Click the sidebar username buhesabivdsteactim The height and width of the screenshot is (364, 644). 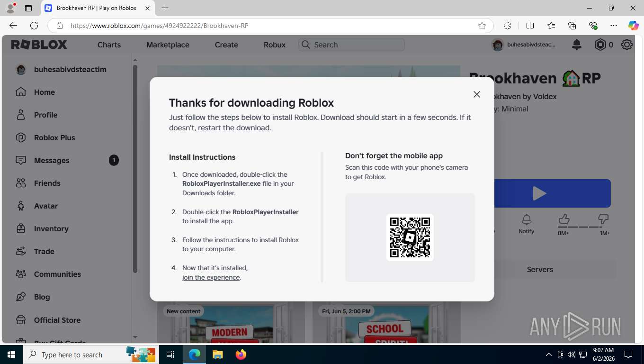point(70,69)
